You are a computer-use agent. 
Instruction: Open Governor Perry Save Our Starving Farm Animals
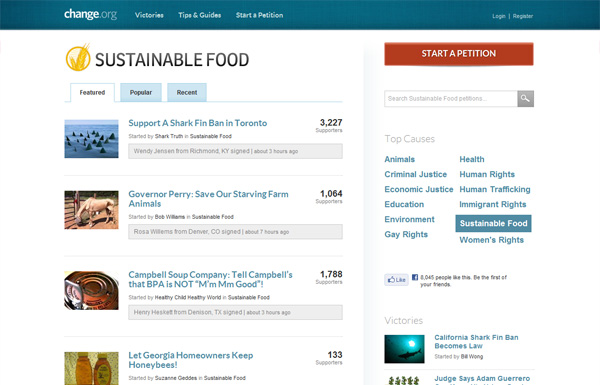[x=208, y=199]
